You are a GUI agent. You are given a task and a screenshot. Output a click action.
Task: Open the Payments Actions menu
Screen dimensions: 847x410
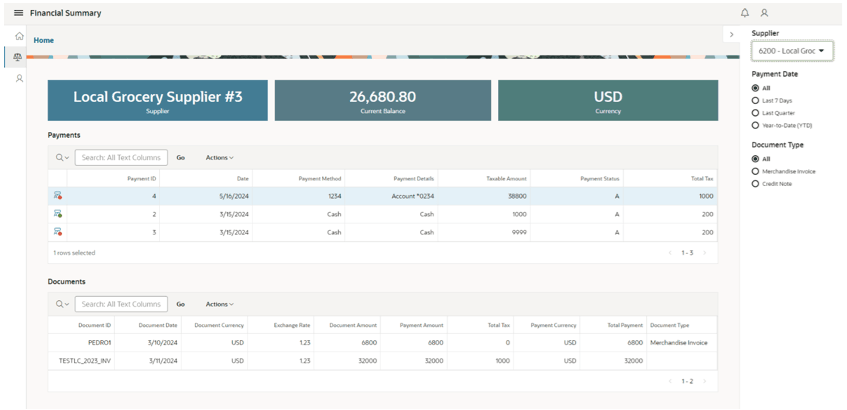coord(219,158)
